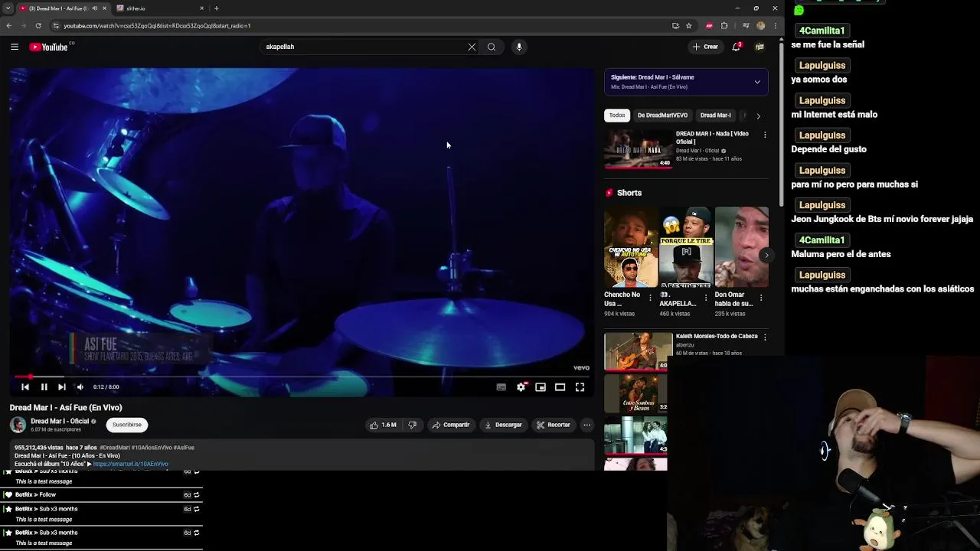Image resolution: width=980 pixels, height=551 pixels.
Task: Open the browser three-dot menu
Action: coord(775,26)
